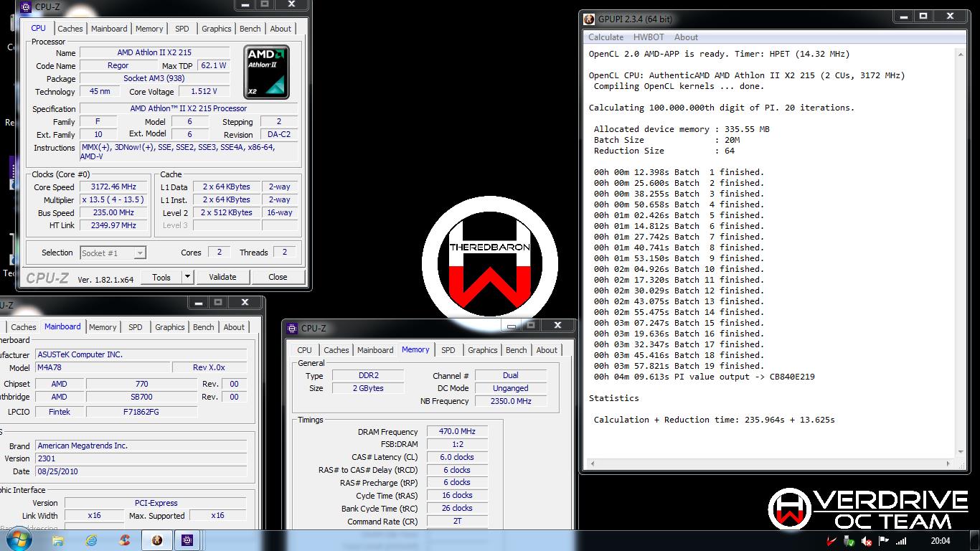Click the GPUPI title bar icon
The width and height of the screenshot is (980, 551).
coord(589,19)
